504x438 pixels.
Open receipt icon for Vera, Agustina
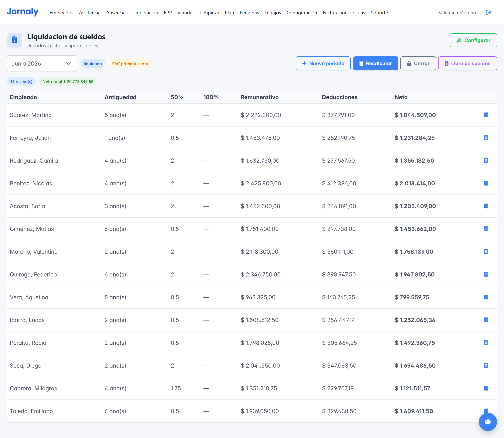[x=486, y=297]
